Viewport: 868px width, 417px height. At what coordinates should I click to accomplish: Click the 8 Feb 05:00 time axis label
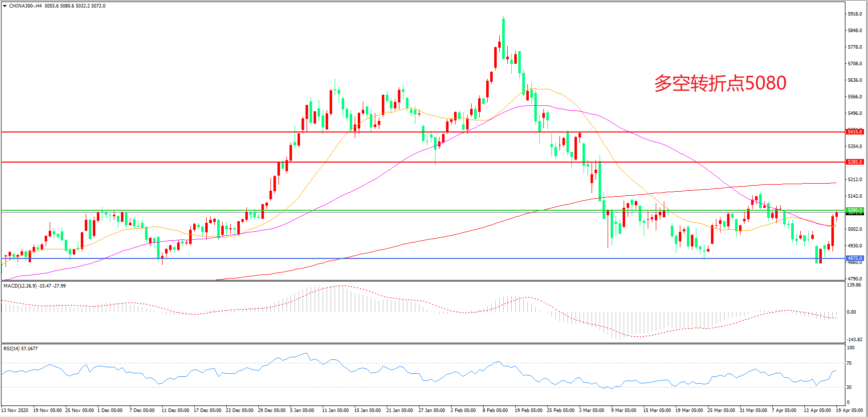495,410
